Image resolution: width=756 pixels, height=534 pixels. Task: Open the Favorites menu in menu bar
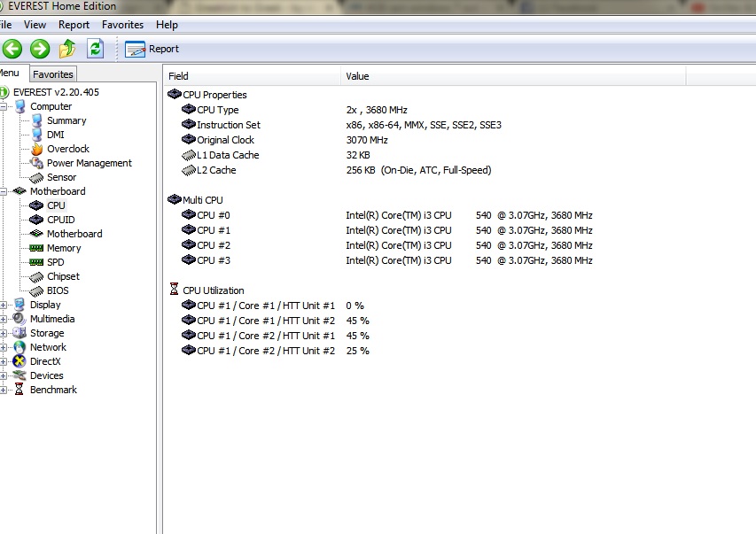(122, 25)
